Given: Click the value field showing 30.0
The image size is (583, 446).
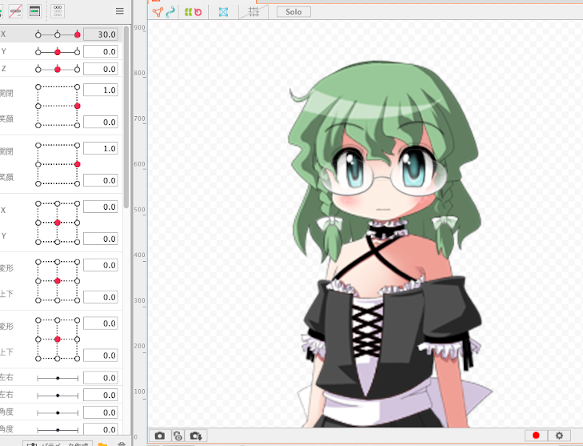Looking at the screenshot, I should (101, 34).
